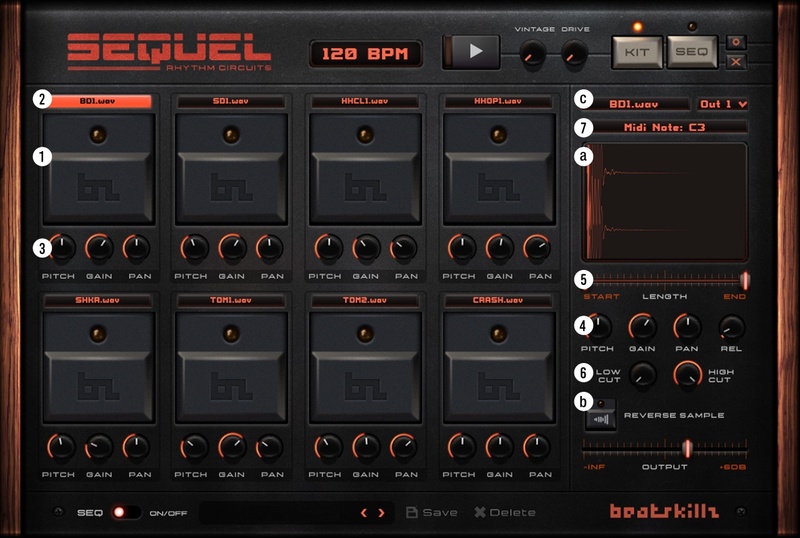This screenshot has height=538, width=800.
Task: Trigger the HHCL1.wav drum pad
Action: point(365,169)
